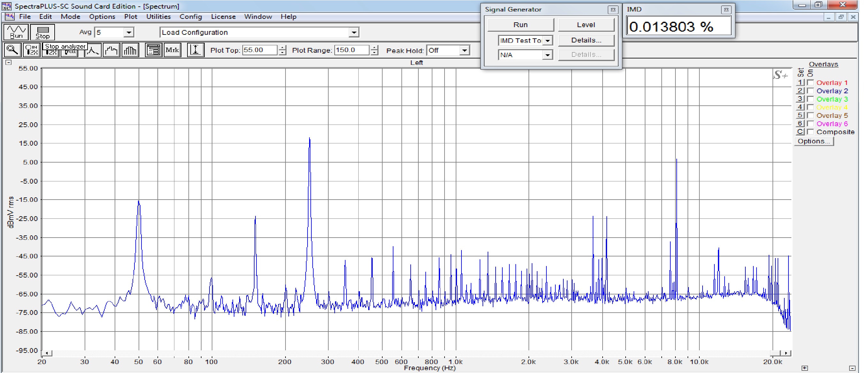Enable the Overlay 1 checkbox
Image resolution: width=868 pixels, height=373 pixels.
[x=811, y=83]
